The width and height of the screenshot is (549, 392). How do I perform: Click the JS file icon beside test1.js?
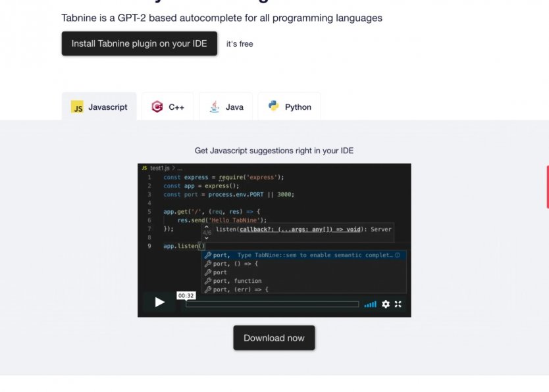(144, 168)
